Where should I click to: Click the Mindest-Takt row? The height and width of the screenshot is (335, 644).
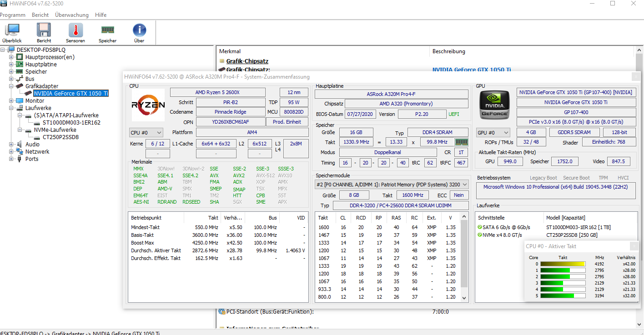point(218,227)
